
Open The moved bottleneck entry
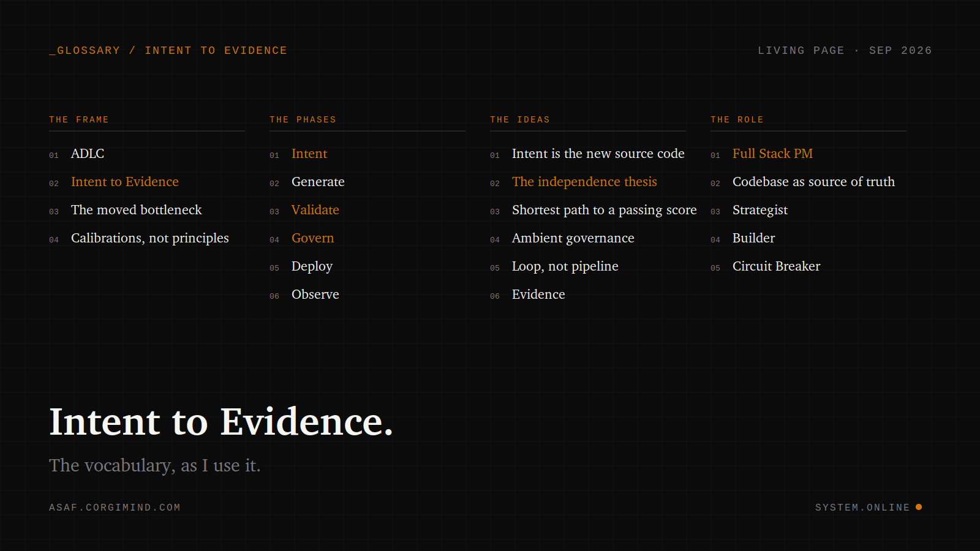click(136, 210)
